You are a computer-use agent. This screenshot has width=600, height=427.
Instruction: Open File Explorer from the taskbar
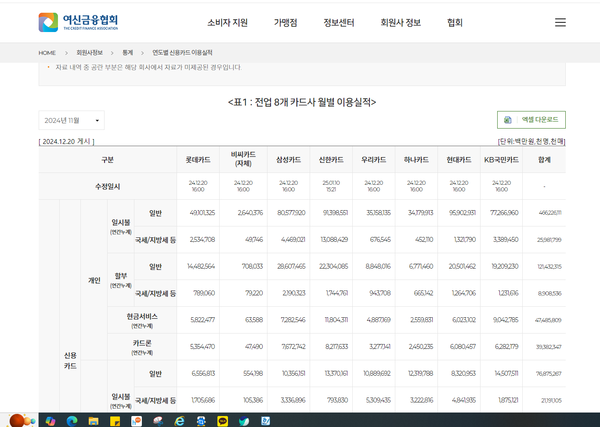(x=93, y=421)
